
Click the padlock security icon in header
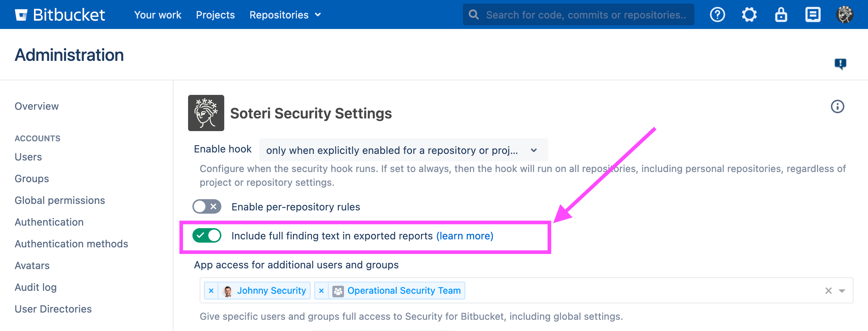pos(781,15)
